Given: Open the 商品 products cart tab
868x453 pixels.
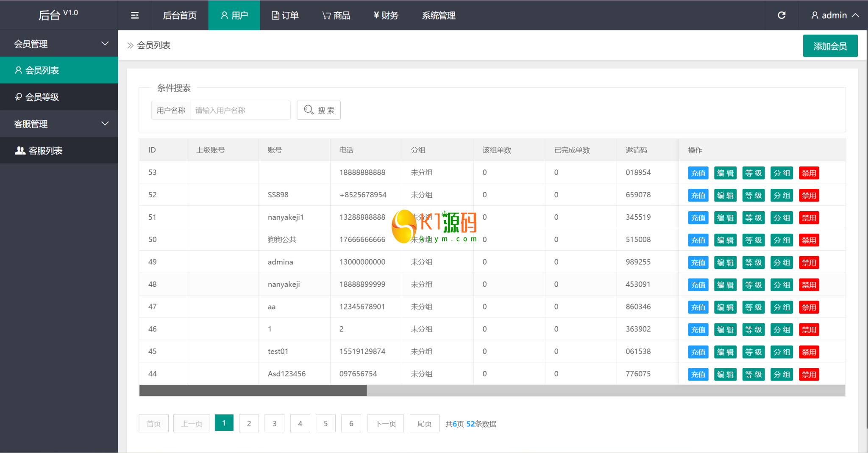Looking at the screenshot, I should pyautogui.click(x=336, y=15).
